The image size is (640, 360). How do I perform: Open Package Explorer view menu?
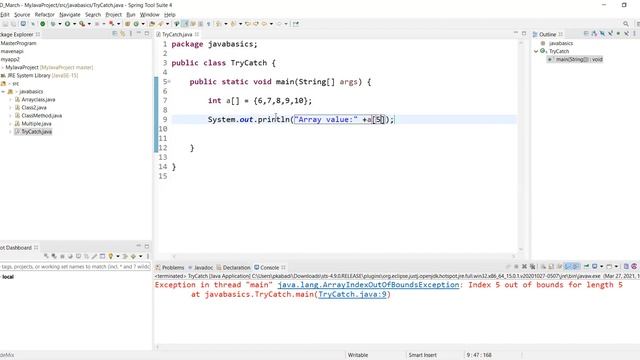131,34
